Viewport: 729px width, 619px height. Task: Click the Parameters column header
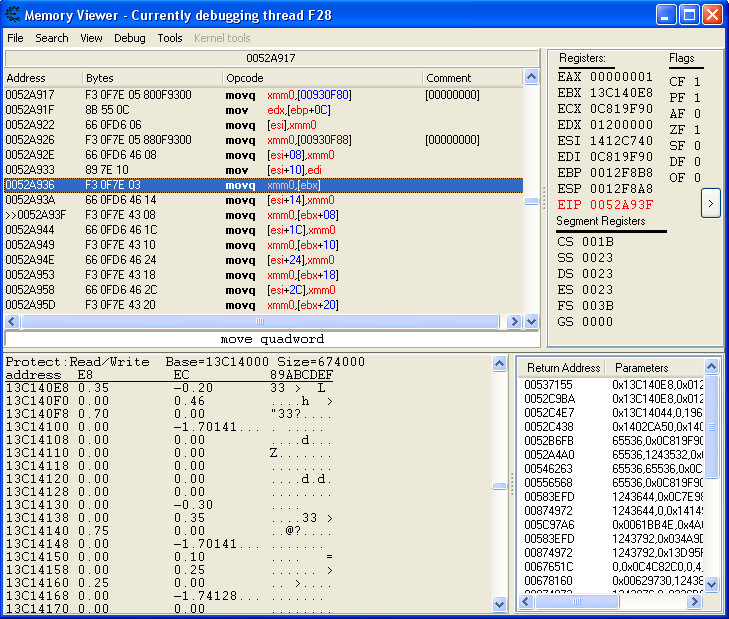[654, 368]
